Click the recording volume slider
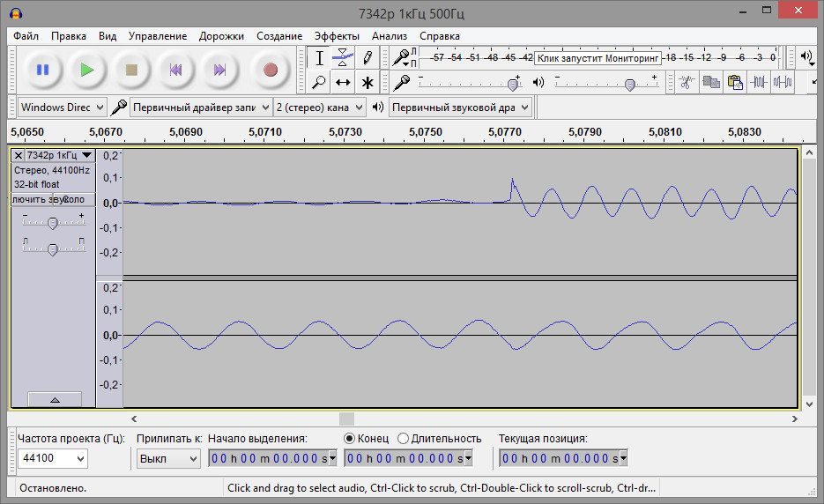 pyautogui.click(x=470, y=83)
